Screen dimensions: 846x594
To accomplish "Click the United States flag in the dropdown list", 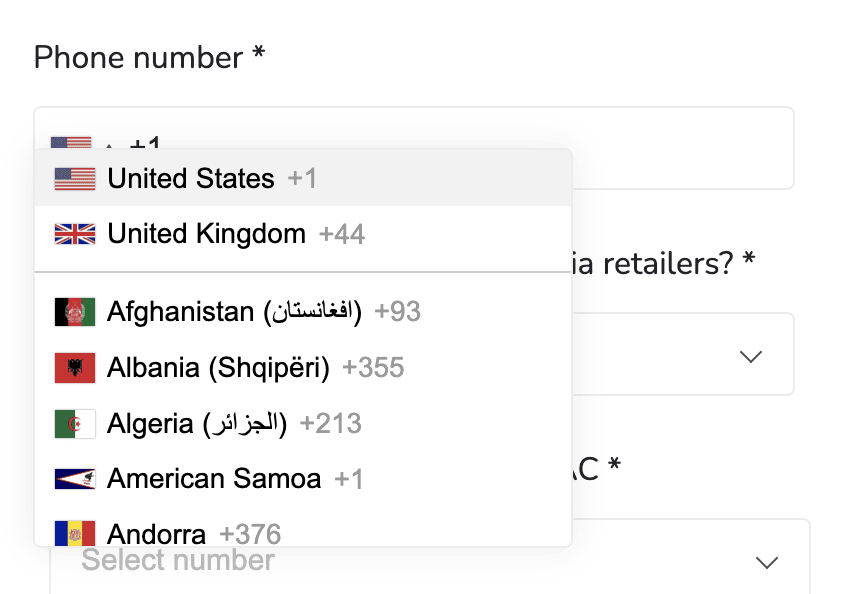I will (75, 179).
